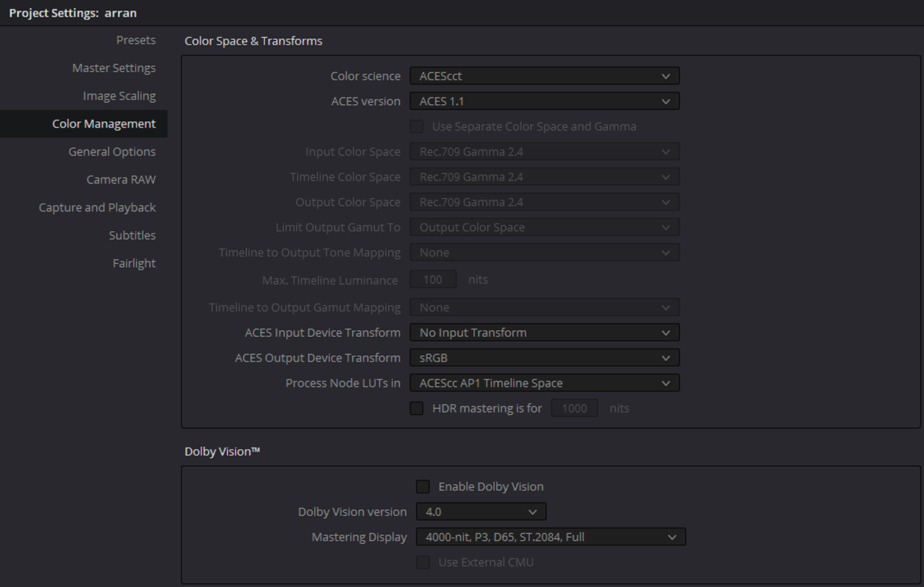Image resolution: width=924 pixels, height=587 pixels.
Task: Click the Dolby Vision™ section heading
Action: (x=222, y=452)
